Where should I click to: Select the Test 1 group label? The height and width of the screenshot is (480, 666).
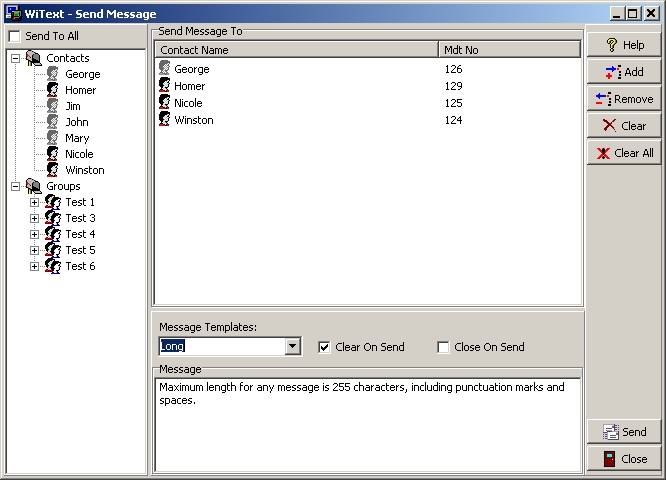(80, 202)
